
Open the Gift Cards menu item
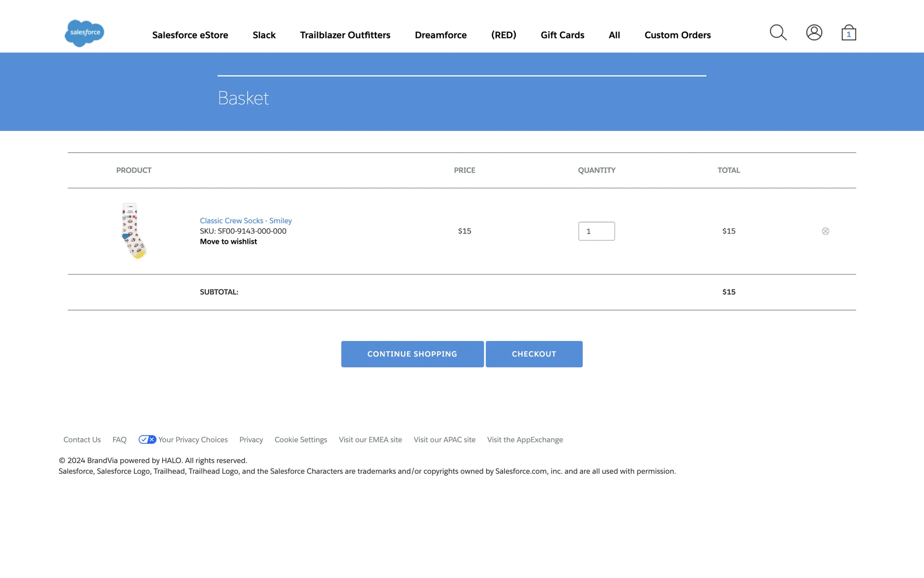click(562, 35)
